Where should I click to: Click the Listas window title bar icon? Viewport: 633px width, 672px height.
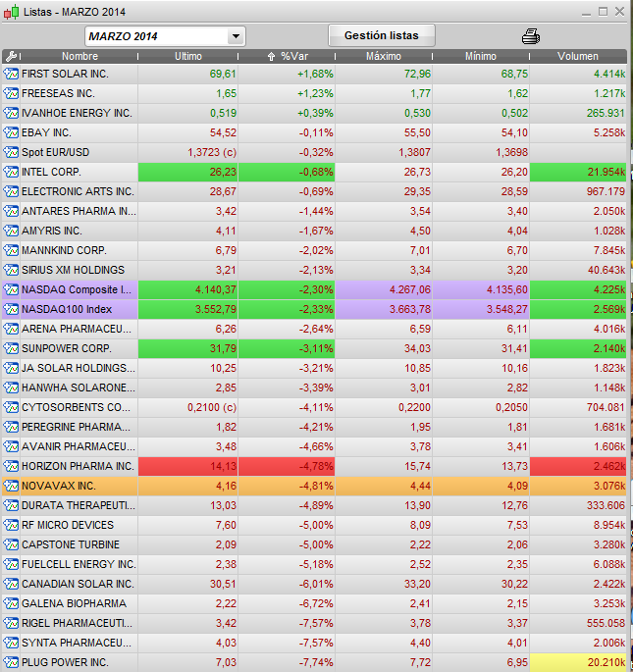pyautogui.click(x=11, y=12)
